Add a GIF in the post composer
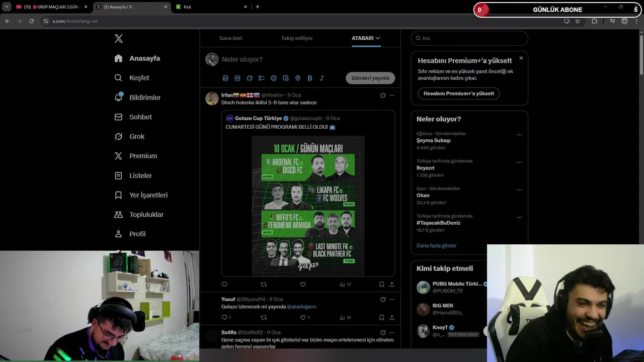 pyautogui.click(x=237, y=78)
